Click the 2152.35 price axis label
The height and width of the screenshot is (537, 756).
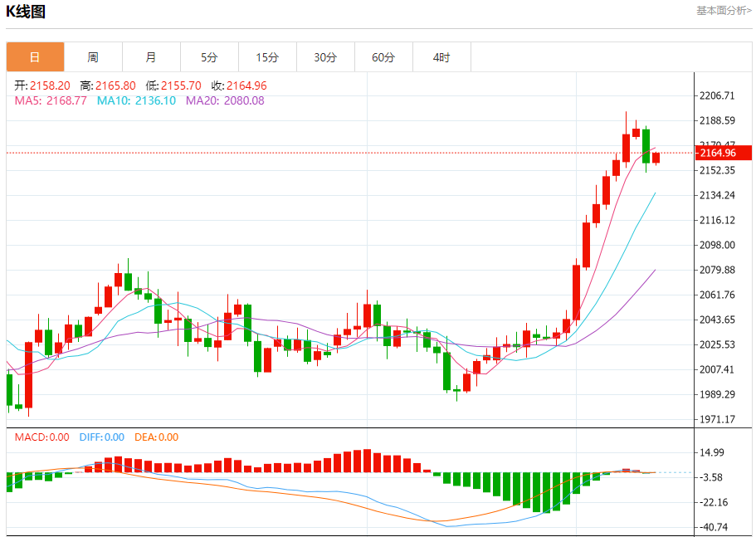click(x=718, y=170)
